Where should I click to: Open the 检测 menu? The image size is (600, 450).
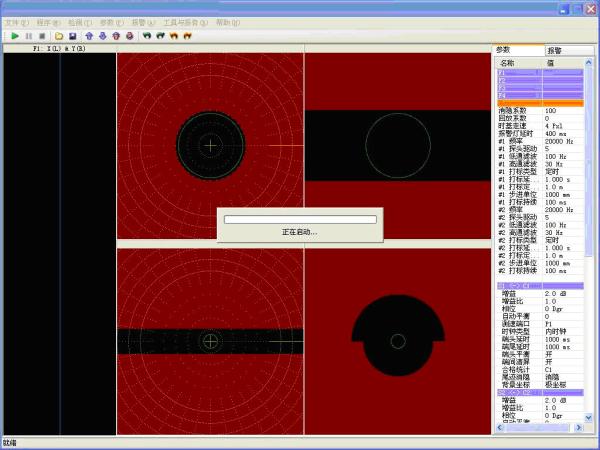point(80,23)
